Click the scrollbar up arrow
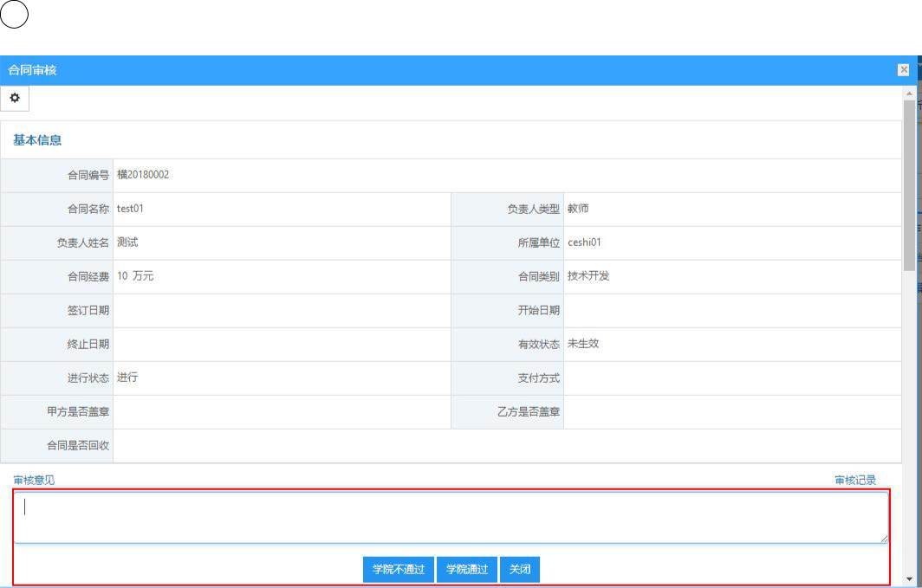This screenshot has width=922, height=588. pos(909,94)
